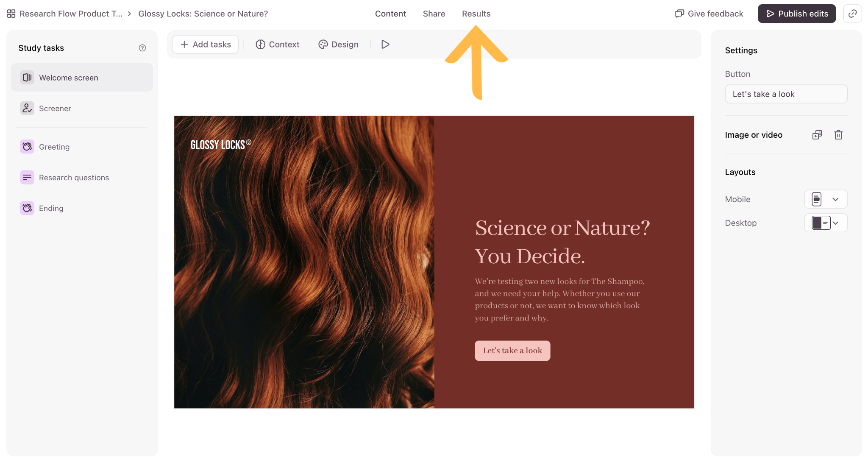
Task: Switch to the Share tab
Action: pos(434,14)
